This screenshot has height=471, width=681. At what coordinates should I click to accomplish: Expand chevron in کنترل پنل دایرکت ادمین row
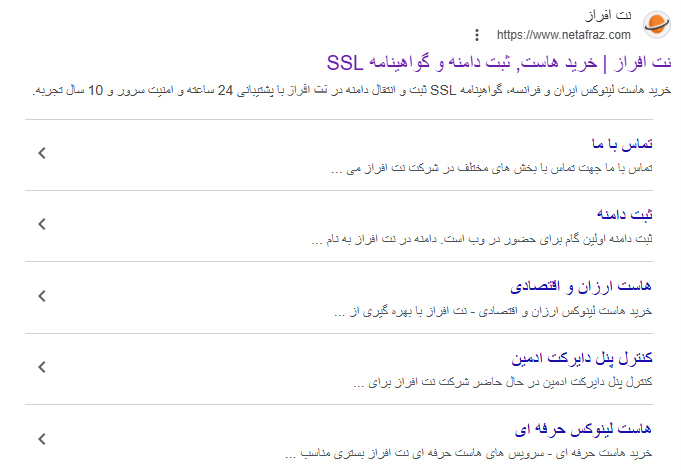42,367
